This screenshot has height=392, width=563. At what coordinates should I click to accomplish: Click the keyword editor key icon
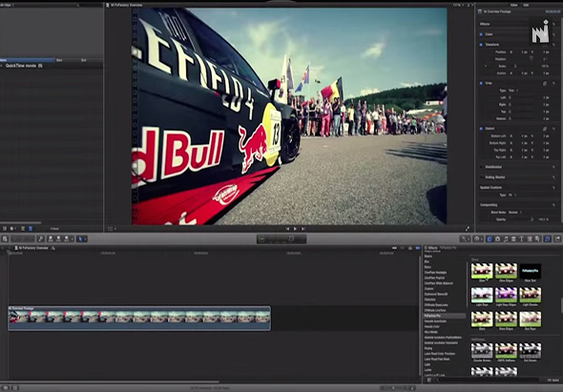(41, 238)
